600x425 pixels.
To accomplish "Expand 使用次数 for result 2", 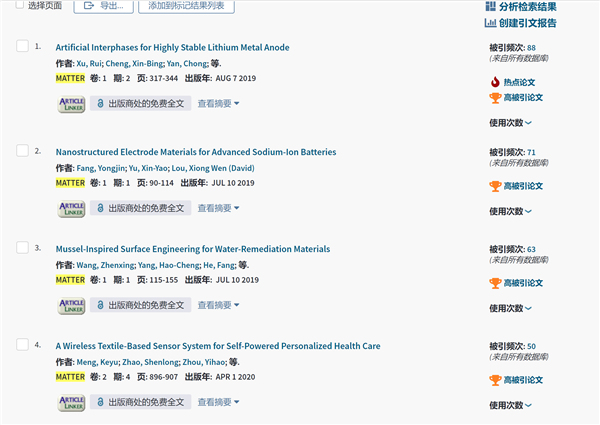I will (x=510, y=211).
